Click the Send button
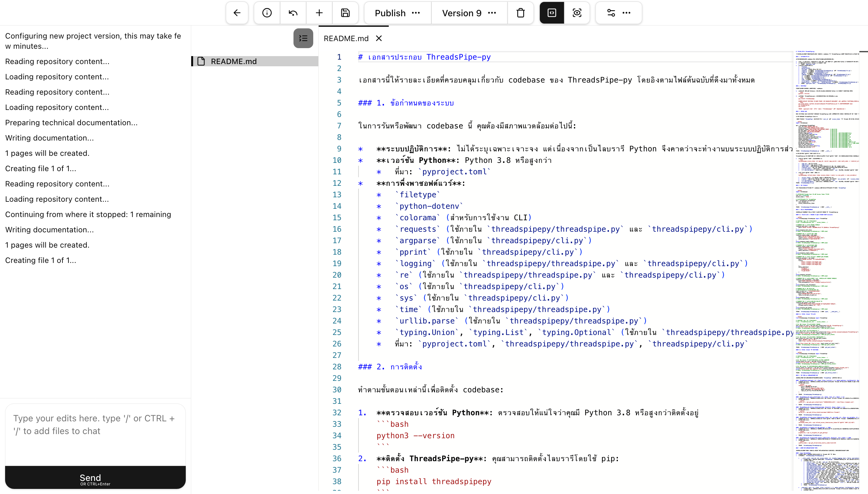The height and width of the screenshot is (494, 868). point(95,478)
